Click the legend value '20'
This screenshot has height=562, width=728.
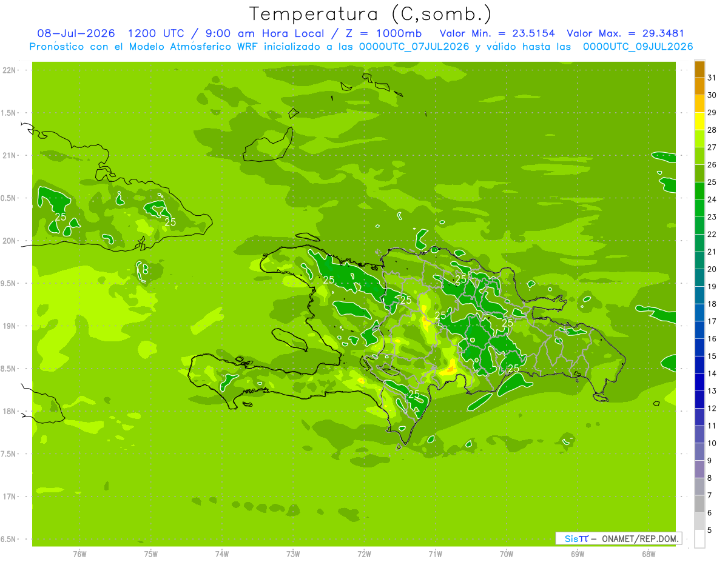(x=712, y=269)
